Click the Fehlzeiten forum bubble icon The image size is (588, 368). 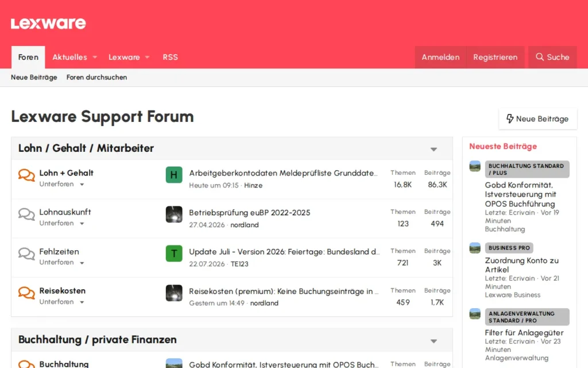[x=26, y=254]
